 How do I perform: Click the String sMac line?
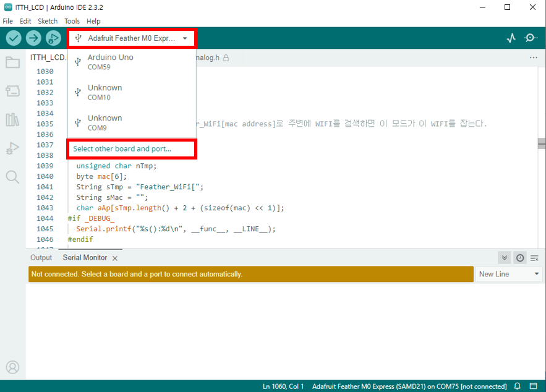click(x=112, y=198)
